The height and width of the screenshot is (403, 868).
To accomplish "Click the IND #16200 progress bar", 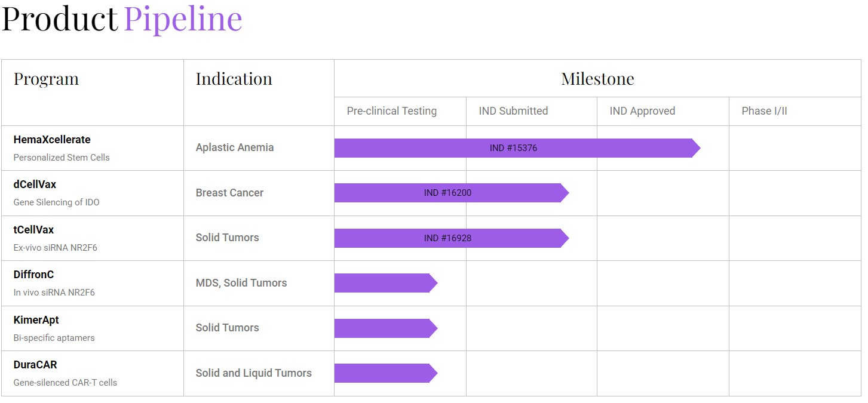I will [452, 193].
